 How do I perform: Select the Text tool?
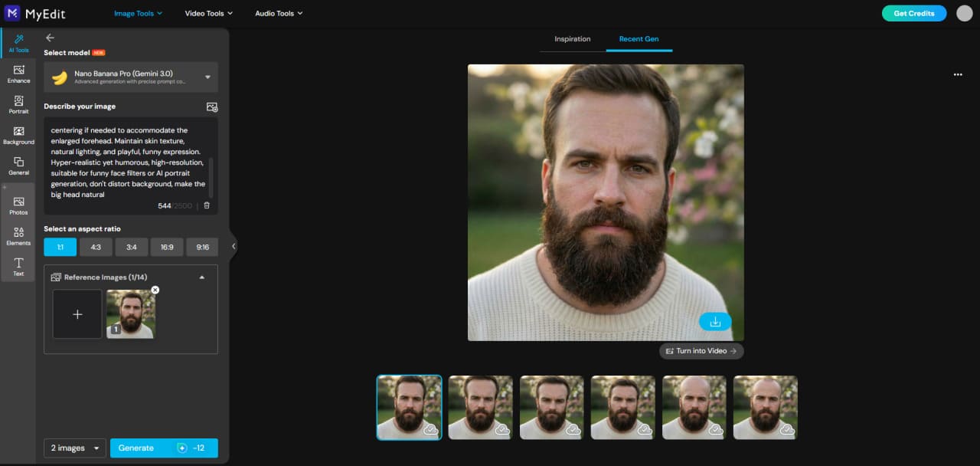point(18,267)
